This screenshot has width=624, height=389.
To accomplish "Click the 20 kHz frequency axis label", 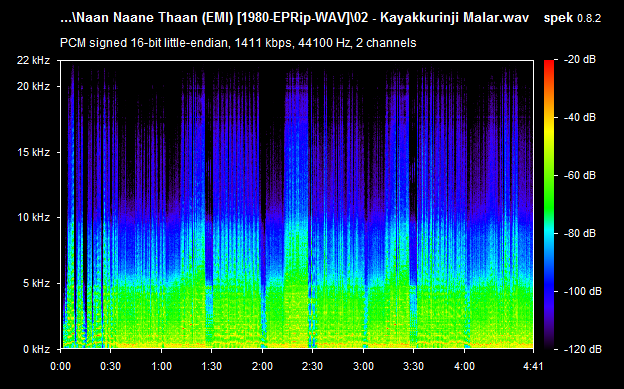I will point(33,86).
